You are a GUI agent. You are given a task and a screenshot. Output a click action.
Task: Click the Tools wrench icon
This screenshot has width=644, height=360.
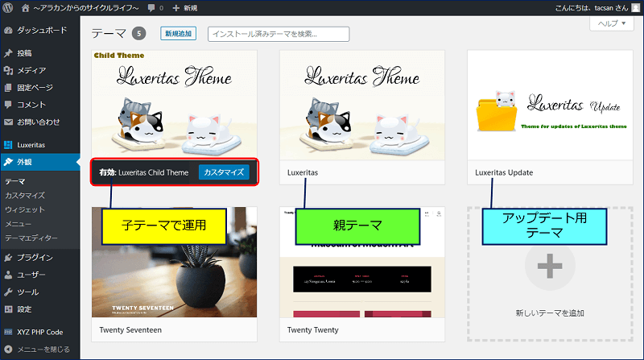tap(8, 292)
